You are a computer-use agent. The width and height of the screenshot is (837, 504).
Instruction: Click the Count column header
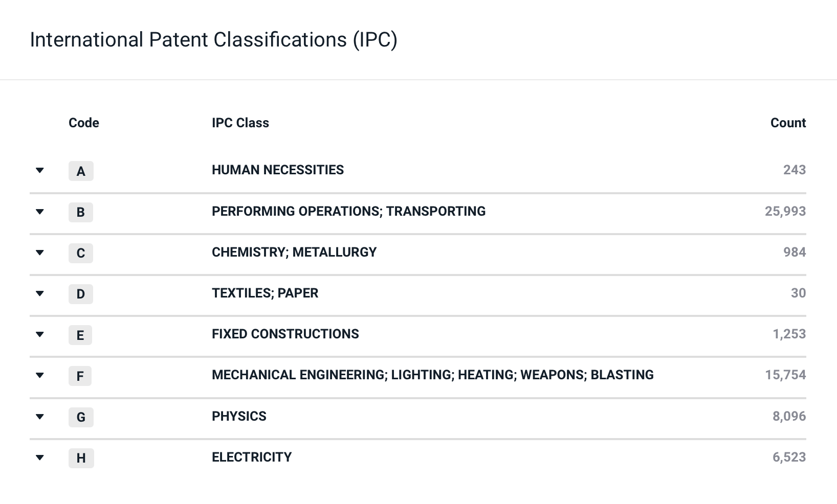[788, 123]
